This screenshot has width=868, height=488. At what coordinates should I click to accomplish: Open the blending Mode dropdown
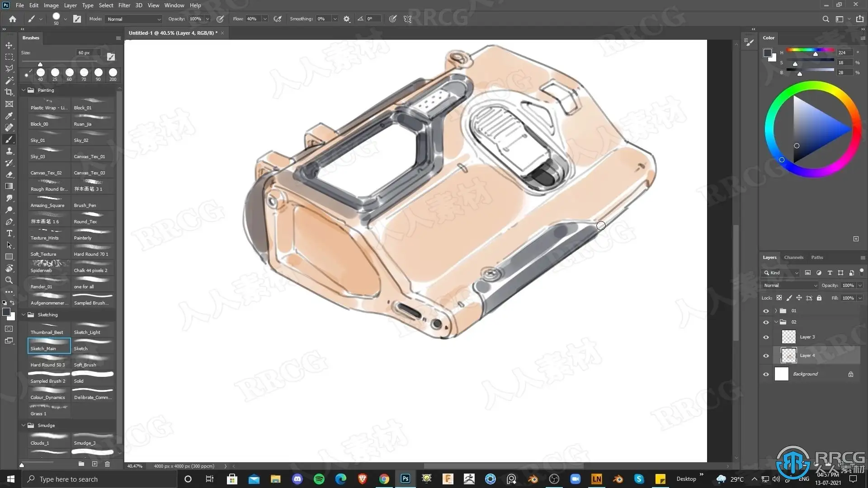[134, 19]
